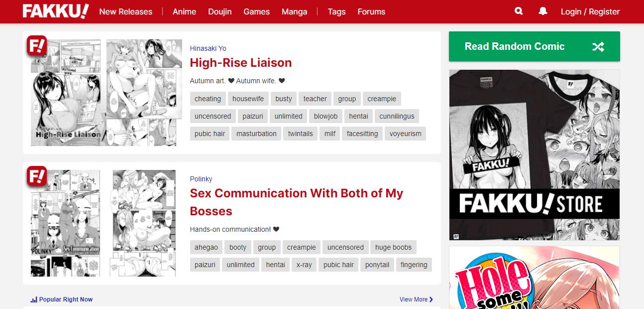Choose the 'huge boobs' tag
This screenshot has width=644, height=309.
point(393,247)
